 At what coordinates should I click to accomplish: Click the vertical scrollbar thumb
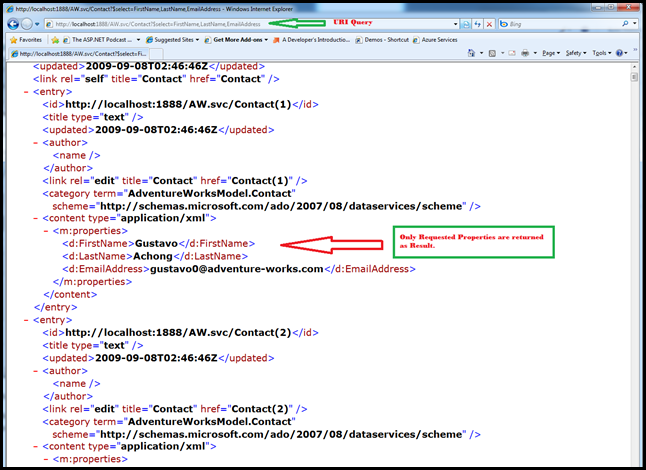634,77
